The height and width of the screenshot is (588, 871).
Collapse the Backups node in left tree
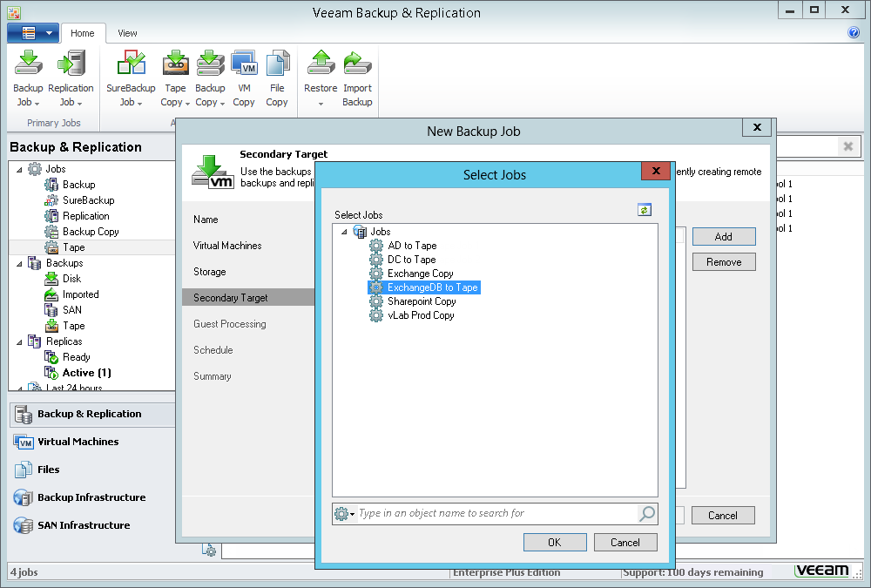tap(19, 263)
